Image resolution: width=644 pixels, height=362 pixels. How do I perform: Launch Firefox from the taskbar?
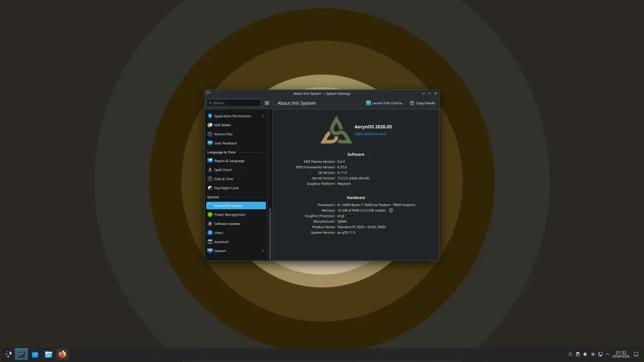(x=62, y=354)
